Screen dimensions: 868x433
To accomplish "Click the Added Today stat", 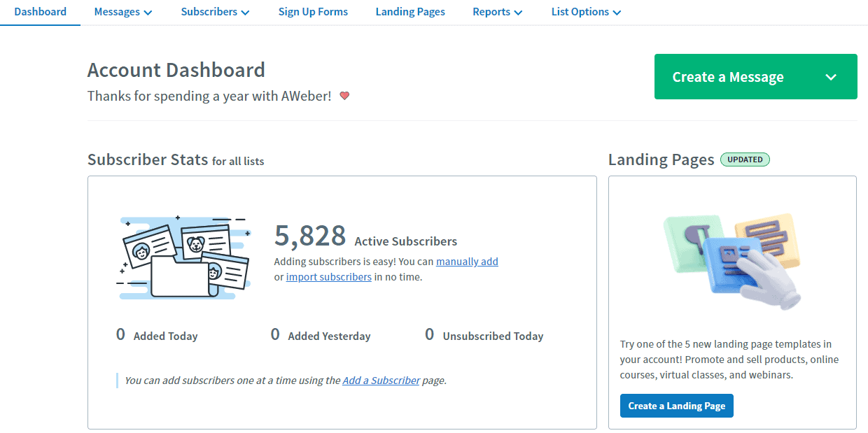I will 157,335.
